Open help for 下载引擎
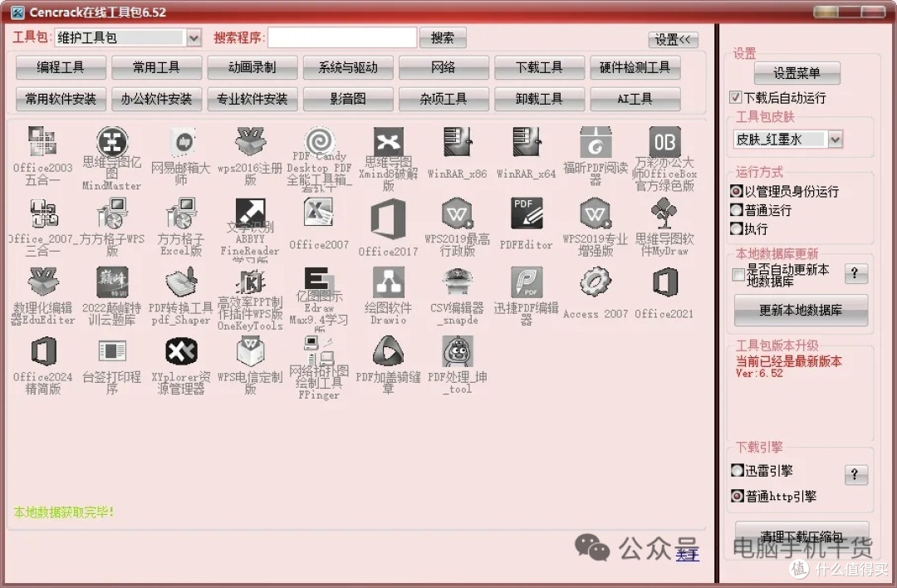The width and height of the screenshot is (897, 588). [855, 474]
